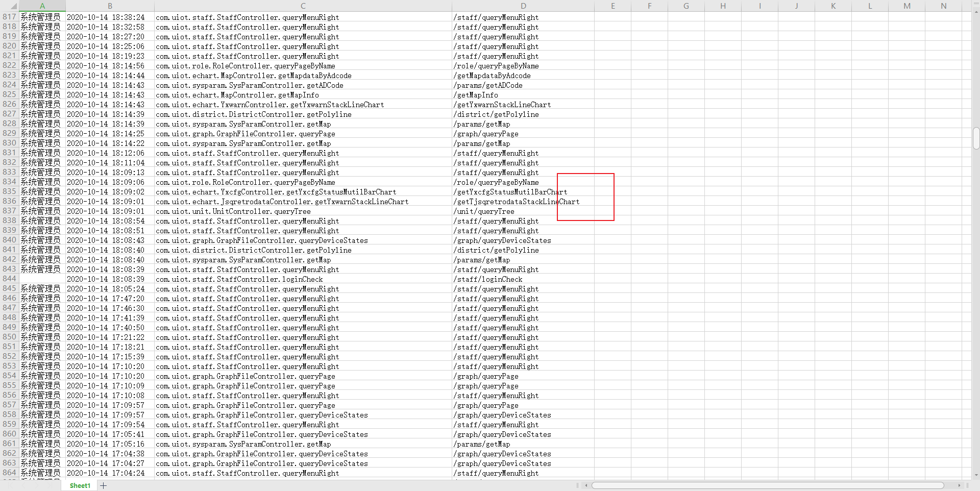Select column F header
980x491 pixels.
coord(650,6)
